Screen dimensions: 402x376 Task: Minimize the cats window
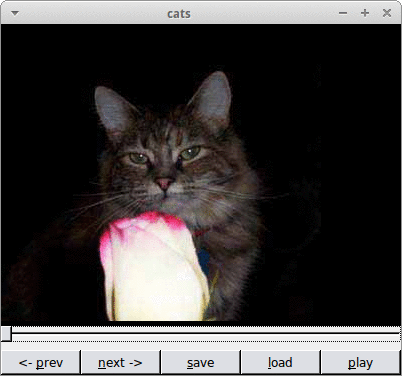[x=343, y=13]
